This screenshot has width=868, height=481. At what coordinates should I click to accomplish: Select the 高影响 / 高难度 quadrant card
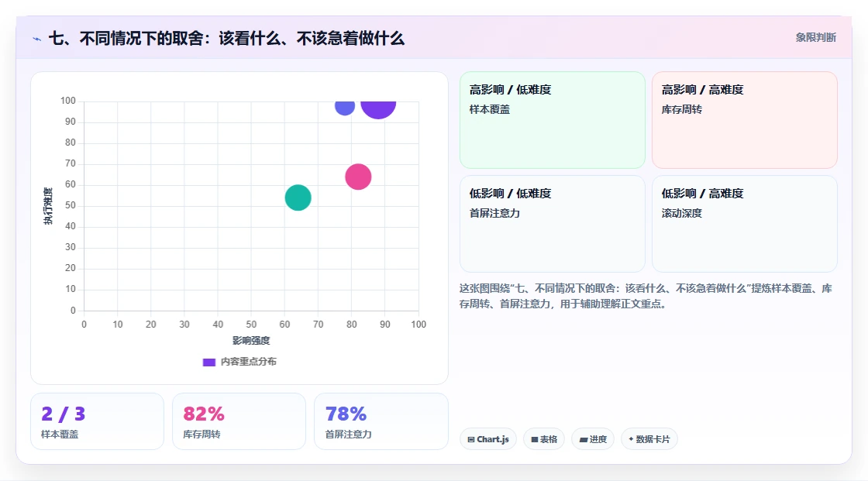(x=744, y=120)
